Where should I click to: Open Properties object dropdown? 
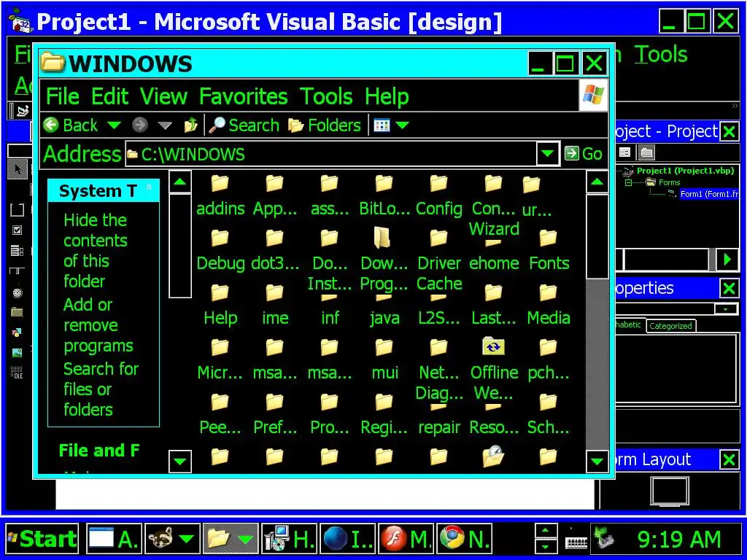pos(726,309)
